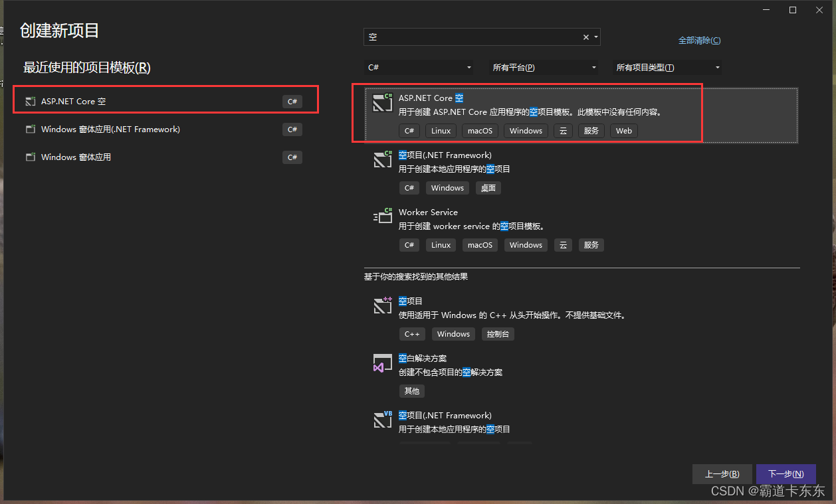This screenshot has height=504, width=836.
Task: Click the 空白解决方案 Visual Studio icon
Action: (x=383, y=363)
